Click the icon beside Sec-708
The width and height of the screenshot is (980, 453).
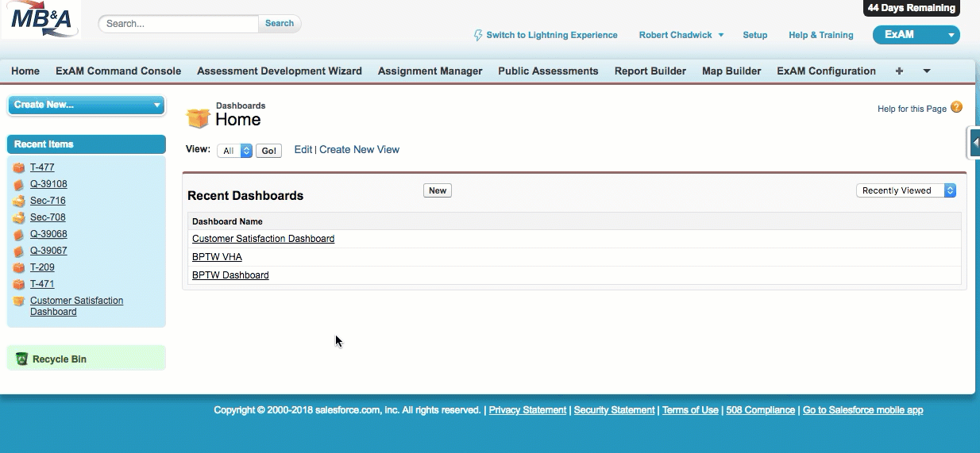click(x=19, y=217)
